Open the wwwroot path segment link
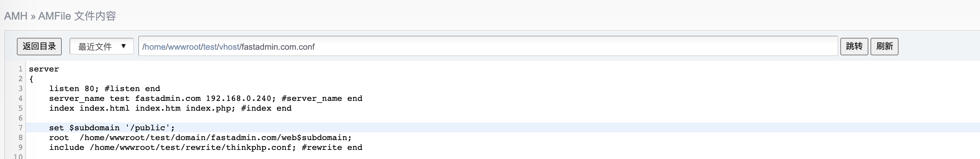Viewport: 980px width, 159px height. coord(184,47)
